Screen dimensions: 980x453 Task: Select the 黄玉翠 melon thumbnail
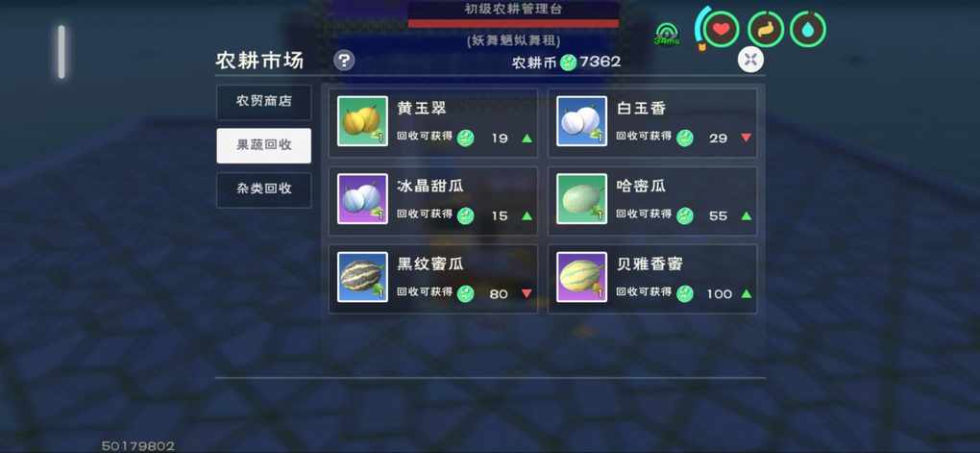[362, 121]
